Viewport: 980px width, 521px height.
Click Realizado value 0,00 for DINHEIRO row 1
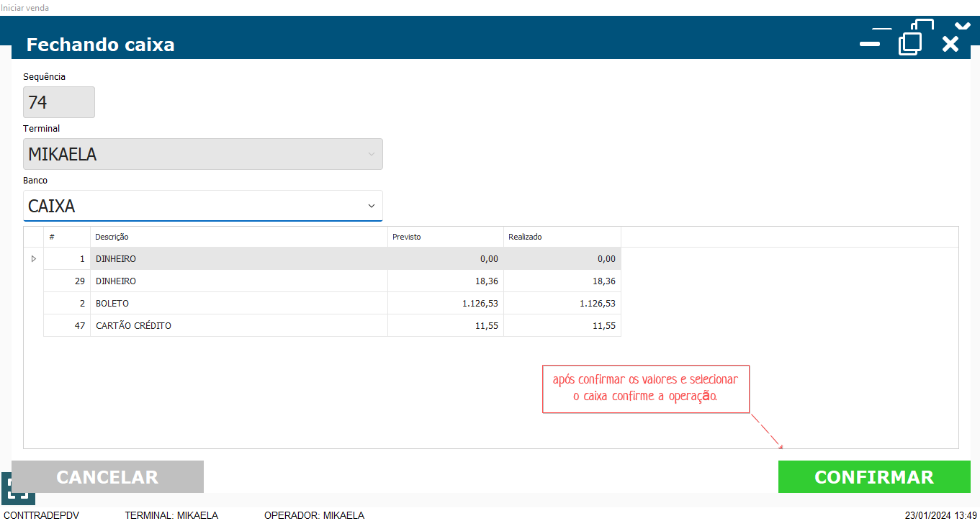pos(562,258)
